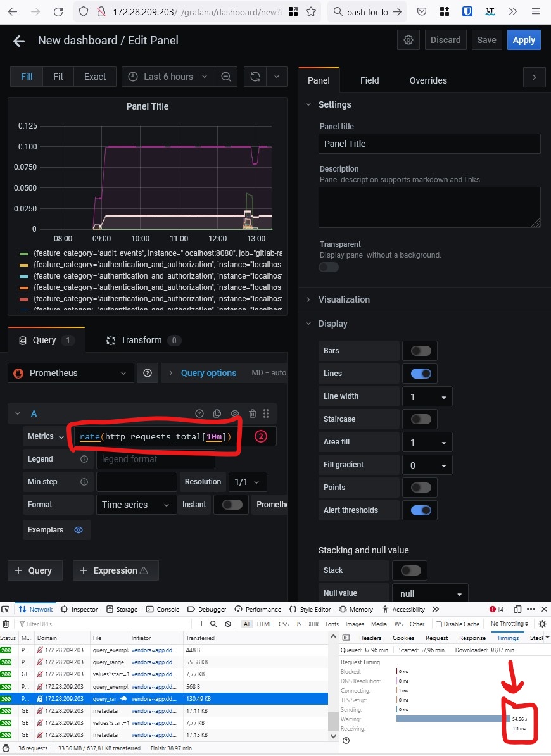Collapse query A with its chevron
Viewport: 551px width, 756px height.
tap(18, 413)
